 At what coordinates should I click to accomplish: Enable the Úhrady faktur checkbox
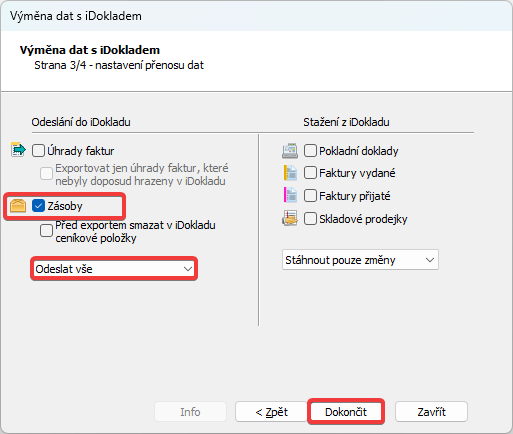coord(38,151)
